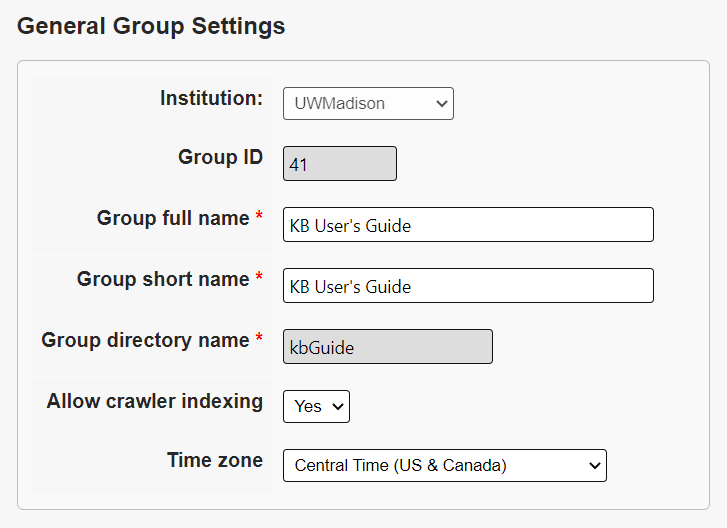Click the Institution label

click(x=211, y=98)
